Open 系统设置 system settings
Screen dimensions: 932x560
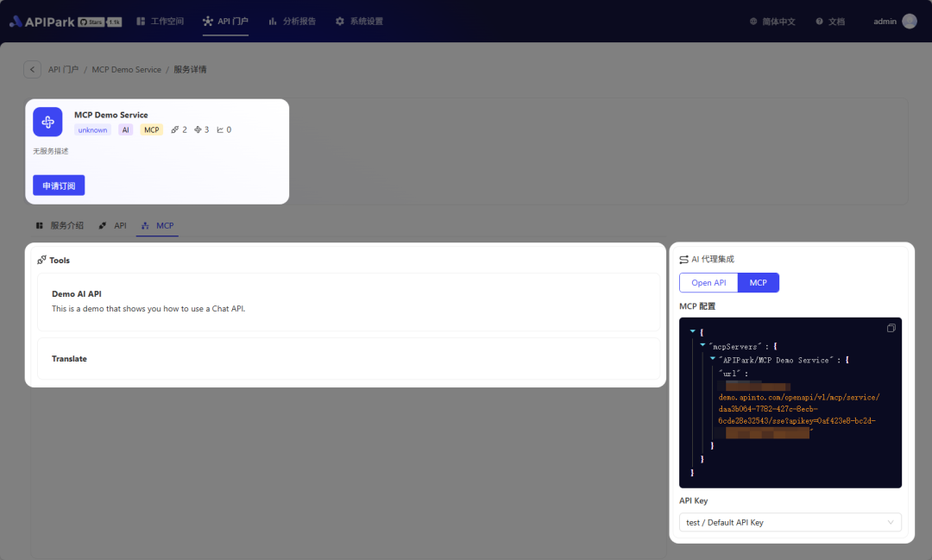pos(359,22)
